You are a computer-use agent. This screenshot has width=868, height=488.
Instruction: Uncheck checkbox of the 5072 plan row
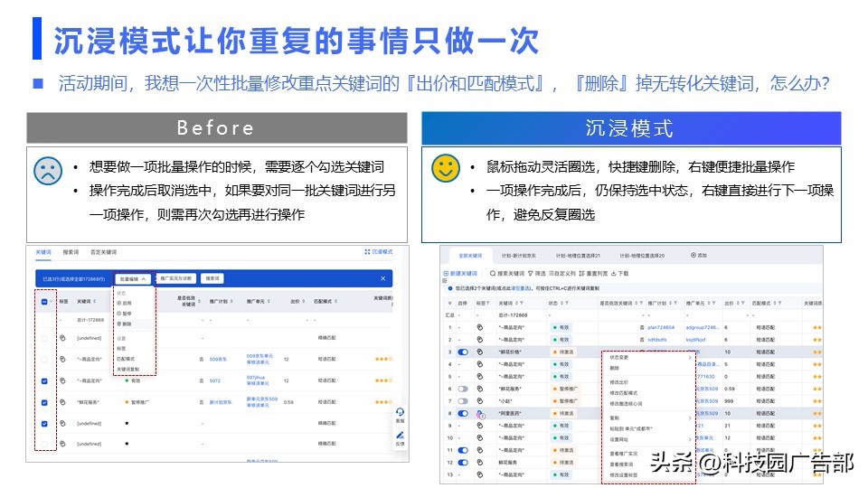44,380
